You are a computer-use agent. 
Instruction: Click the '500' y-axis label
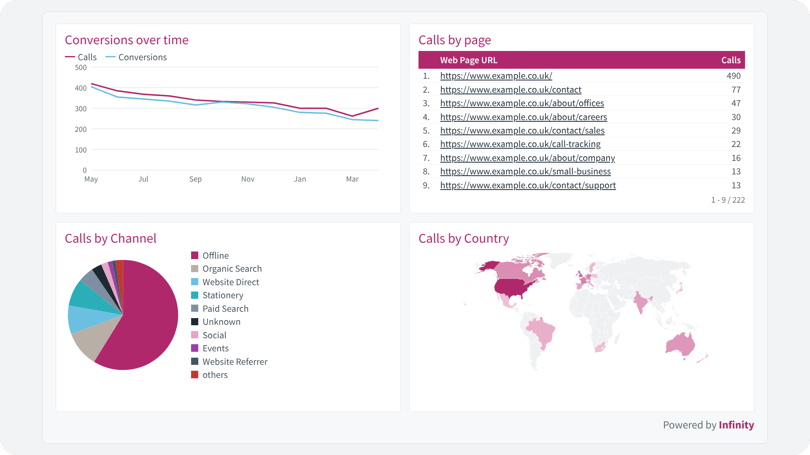tap(81, 67)
